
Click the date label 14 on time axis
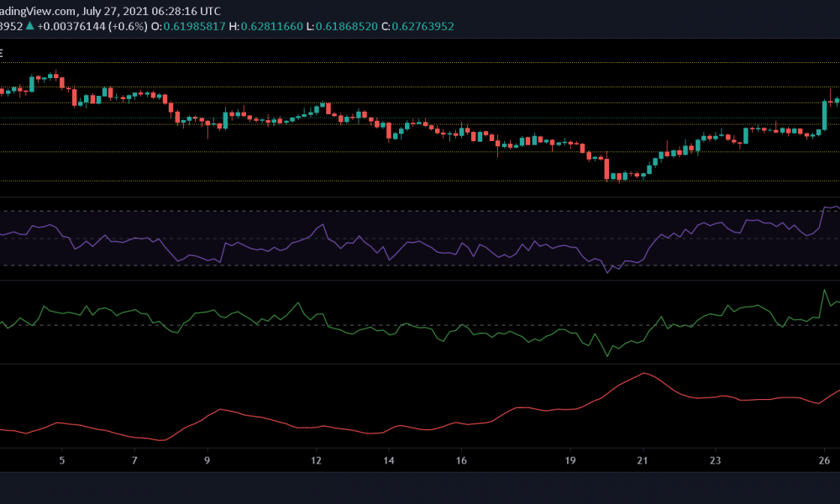(x=388, y=460)
